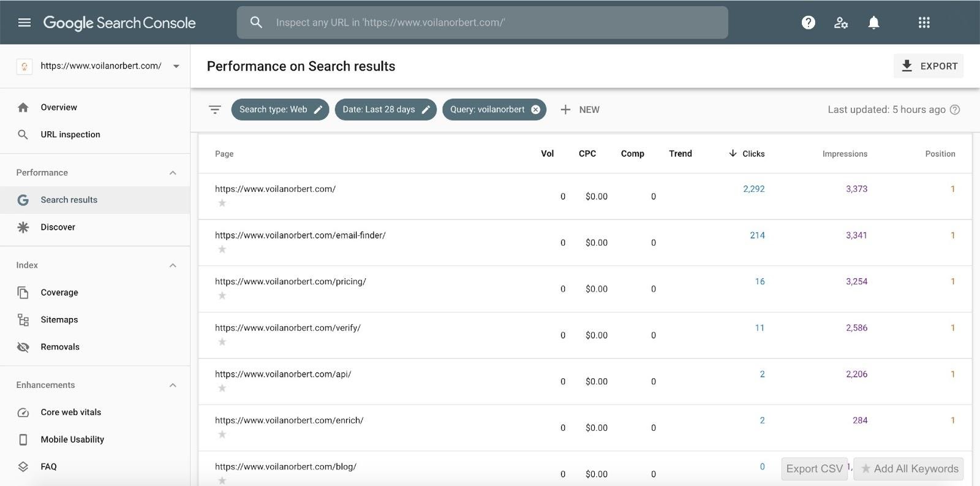Click the FAQ layers icon
Viewport: 980px width, 486px height.
point(23,466)
